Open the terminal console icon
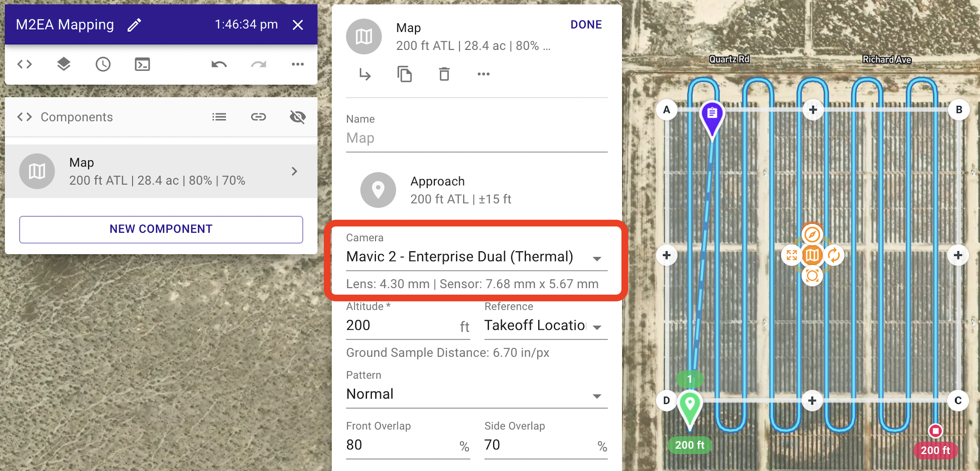 point(142,64)
